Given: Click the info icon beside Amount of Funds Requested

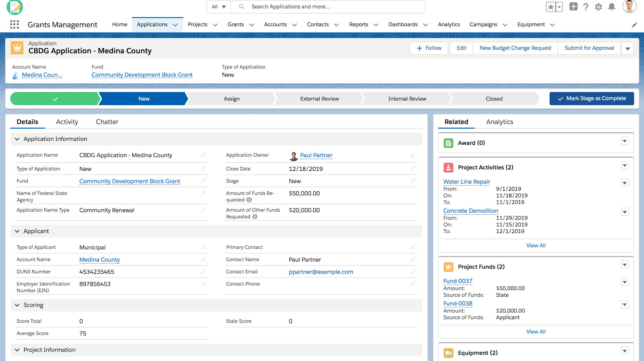Looking at the screenshot, I should pos(249,200).
